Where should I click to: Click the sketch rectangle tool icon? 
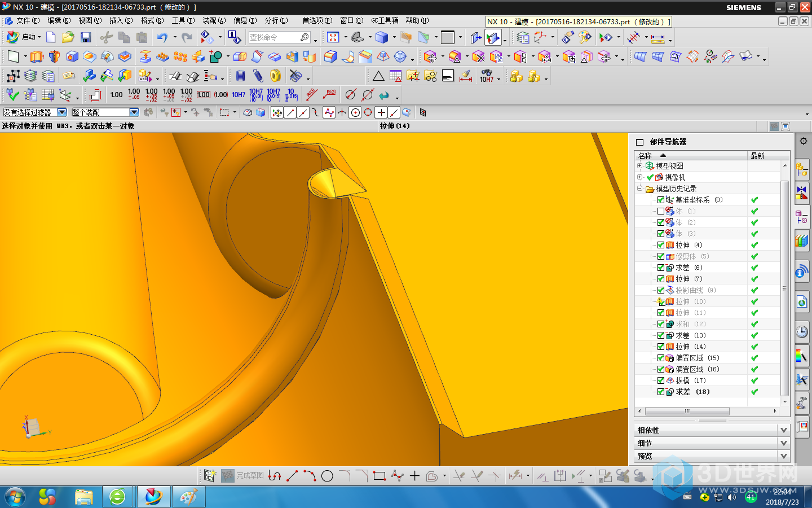tap(379, 476)
